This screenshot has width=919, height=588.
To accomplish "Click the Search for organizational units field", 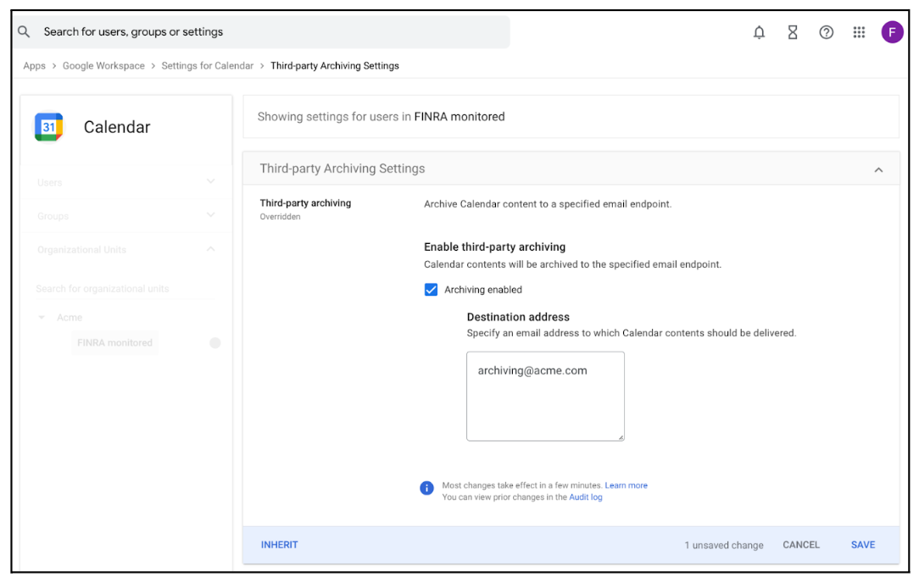I will (x=125, y=289).
